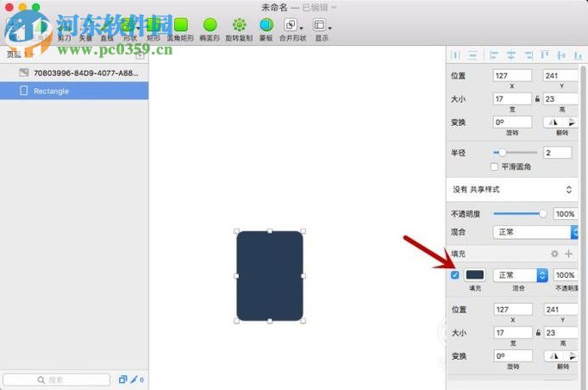Select the rounded rectangle (圆角矩形) tool
The height and width of the screenshot is (390, 588).
pyautogui.click(x=181, y=25)
